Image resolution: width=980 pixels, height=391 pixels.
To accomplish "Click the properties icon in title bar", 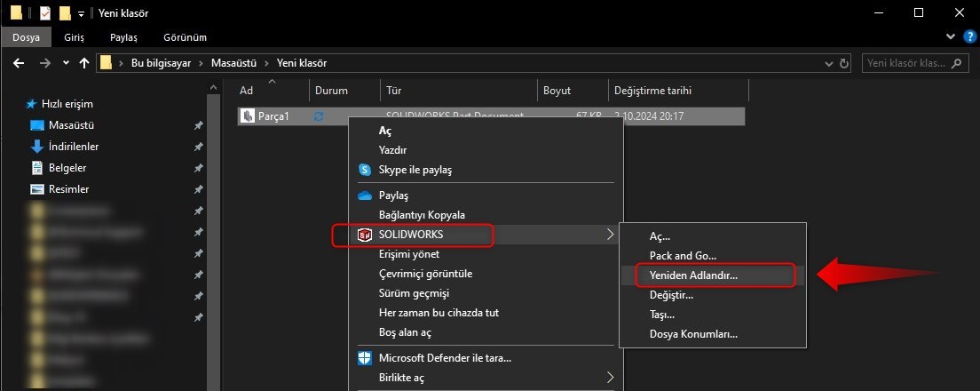I will point(45,12).
